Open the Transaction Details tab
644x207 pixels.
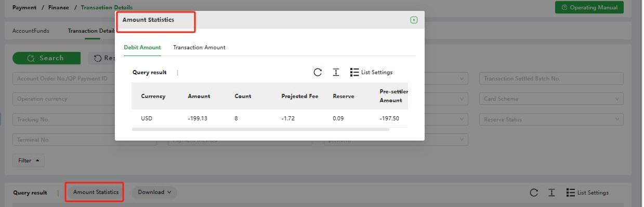91,31
